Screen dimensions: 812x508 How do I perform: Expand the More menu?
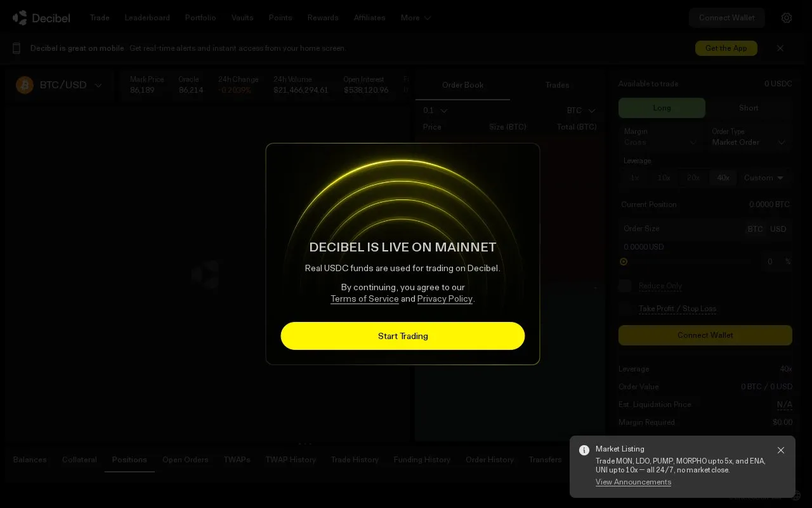[x=416, y=18]
